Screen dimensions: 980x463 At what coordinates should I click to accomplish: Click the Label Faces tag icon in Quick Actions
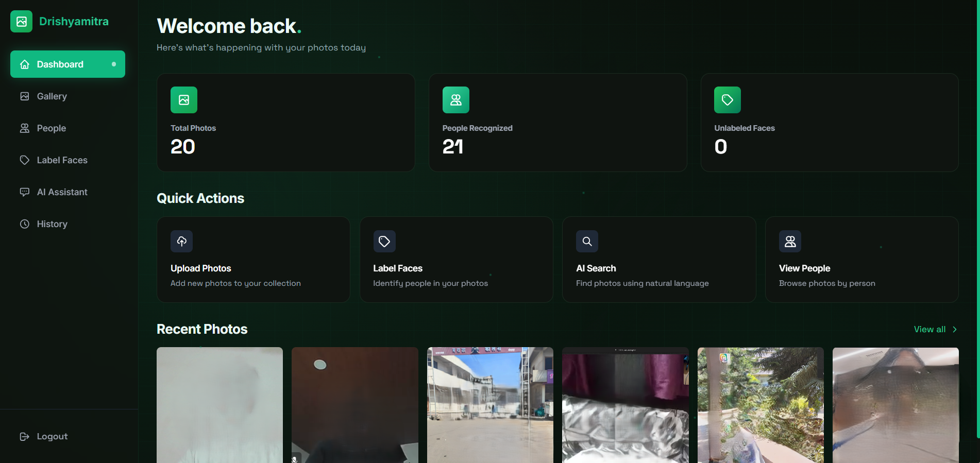384,241
